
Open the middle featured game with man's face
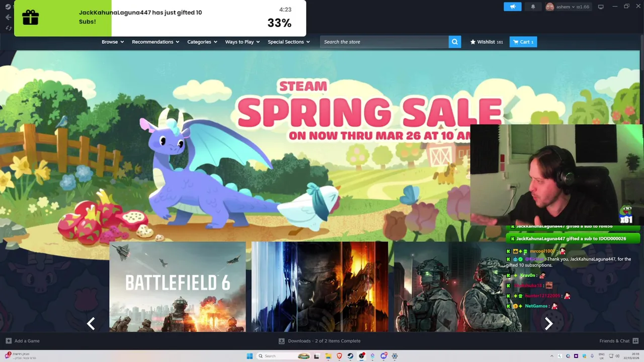coord(320,287)
